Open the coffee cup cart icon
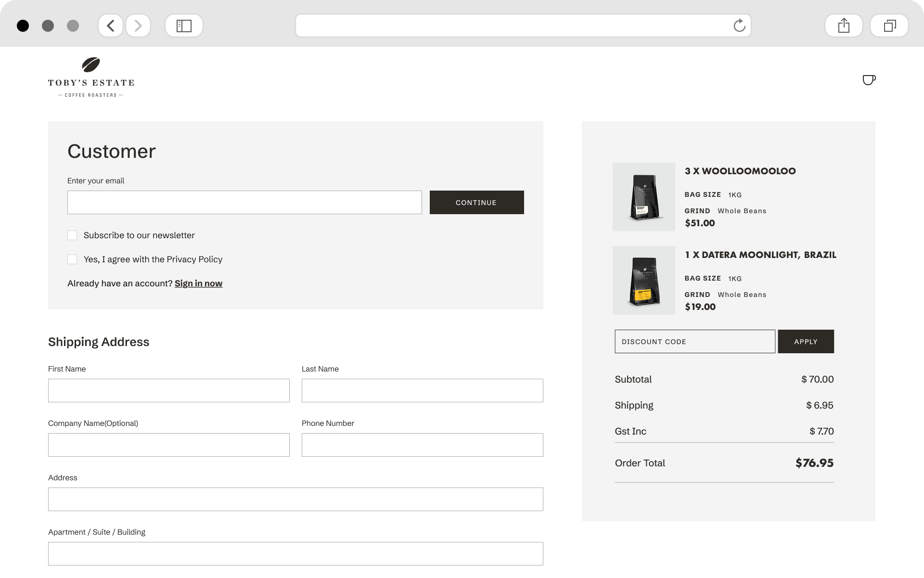The height and width of the screenshot is (578, 924). (869, 80)
